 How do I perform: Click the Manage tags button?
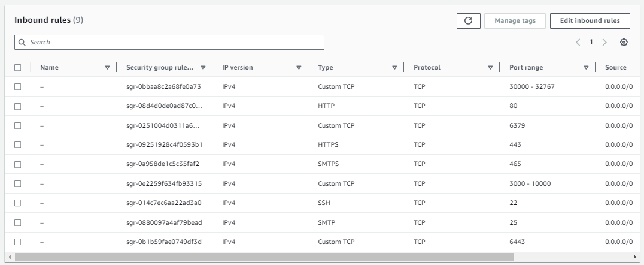point(515,21)
